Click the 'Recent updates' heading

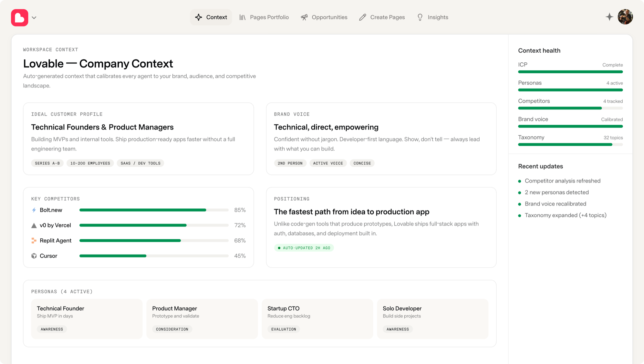pyautogui.click(x=540, y=166)
